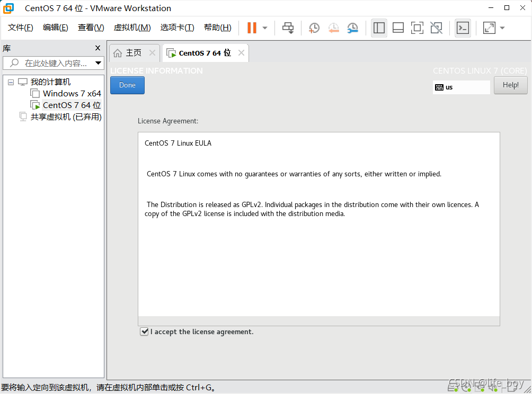Image resolution: width=532 pixels, height=394 pixels.
Task: Click inside the license agreement text box
Action: click(x=318, y=224)
